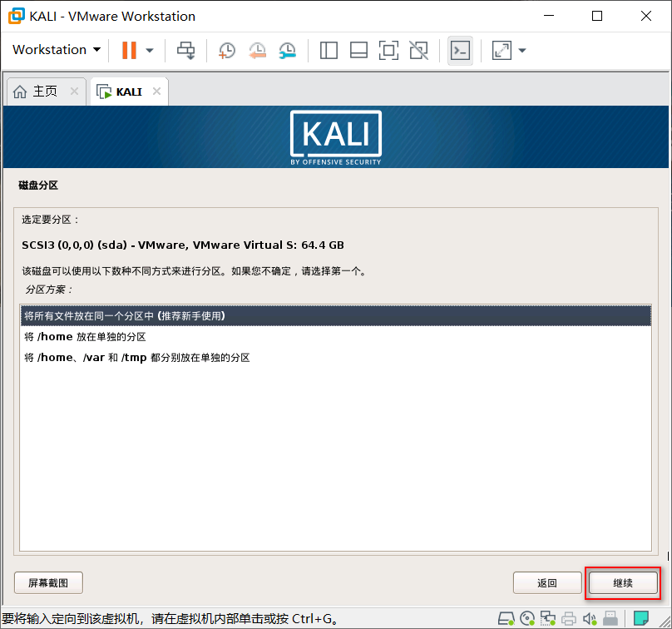
Task: Click the hard disk status icon
Action: (506, 618)
